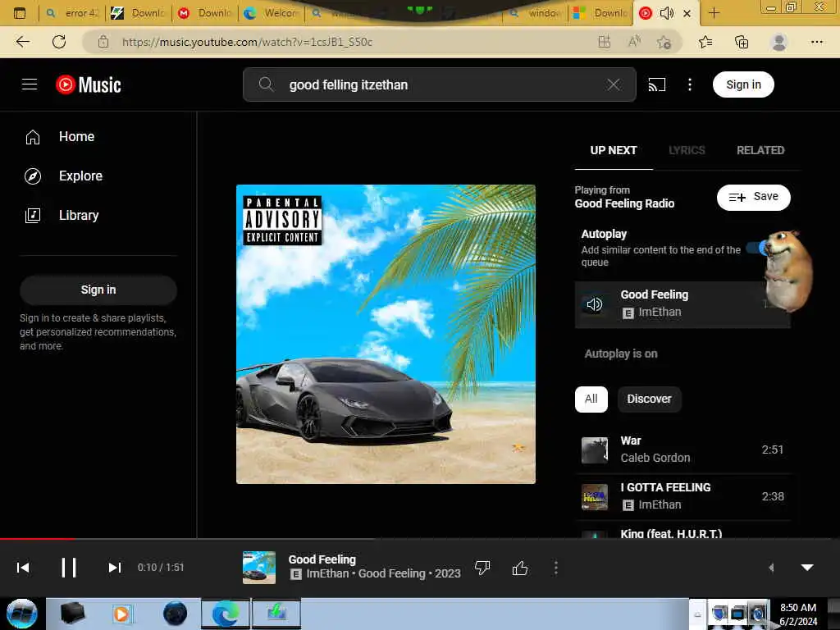Click the read aloud icon

(x=634, y=42)
